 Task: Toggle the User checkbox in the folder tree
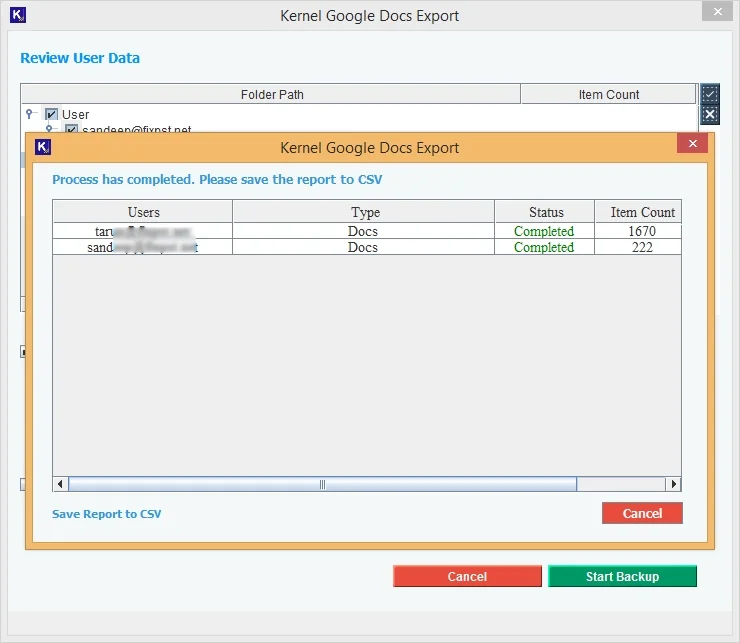click(51, 114)
